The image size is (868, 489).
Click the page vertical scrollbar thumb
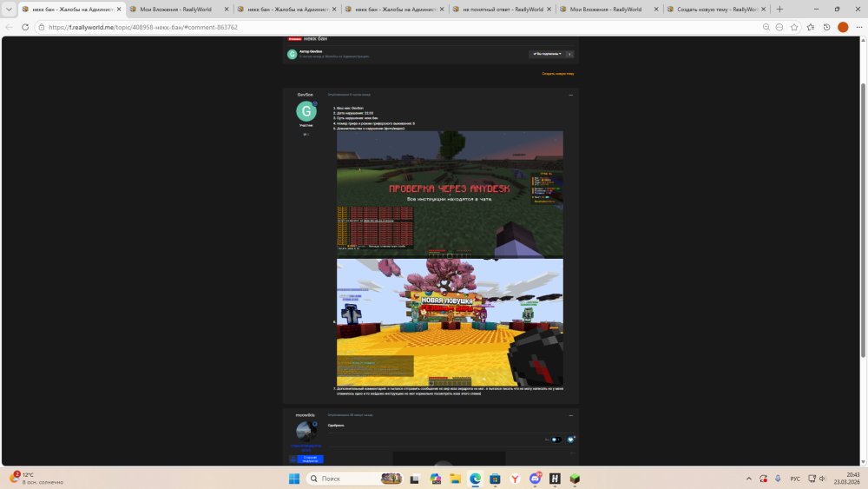pos(863,221)
